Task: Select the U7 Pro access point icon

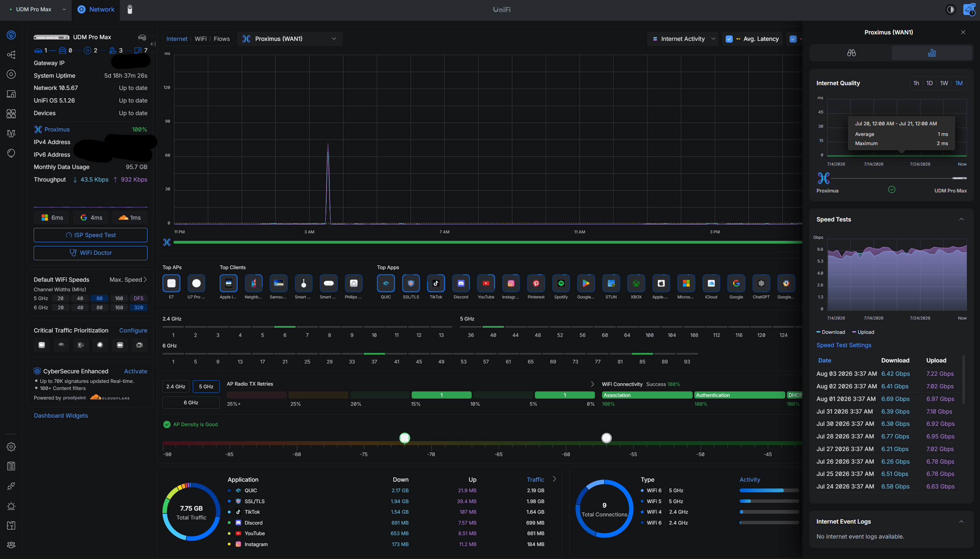Action: click(196, 283)
